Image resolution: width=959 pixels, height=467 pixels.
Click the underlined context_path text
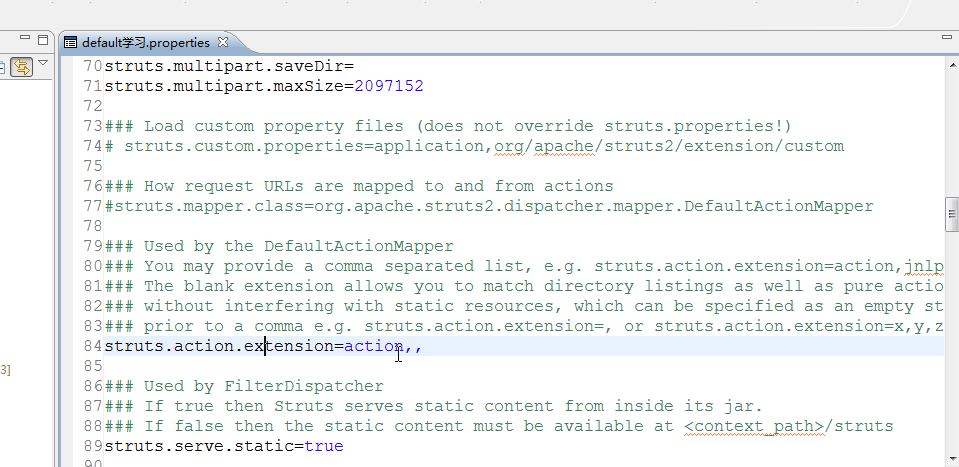click(x=748, y=426)
